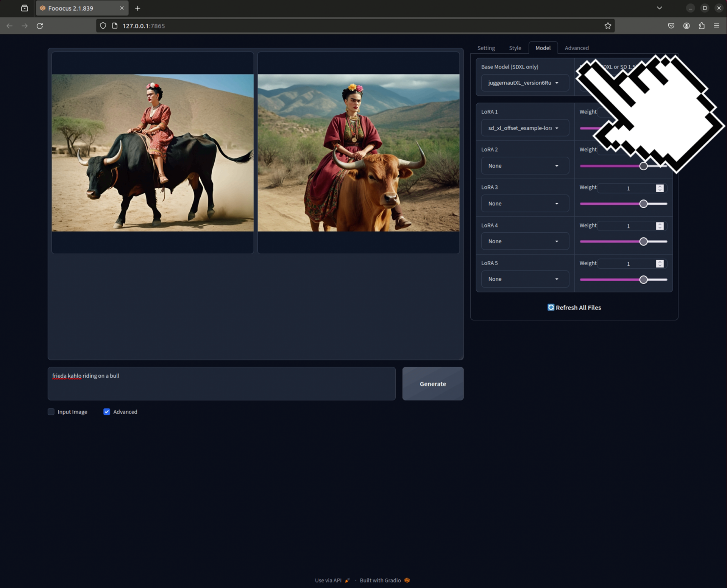Open the extensions puzzle icon
This screenshot has width=727, height=588.
coord(701,26)
